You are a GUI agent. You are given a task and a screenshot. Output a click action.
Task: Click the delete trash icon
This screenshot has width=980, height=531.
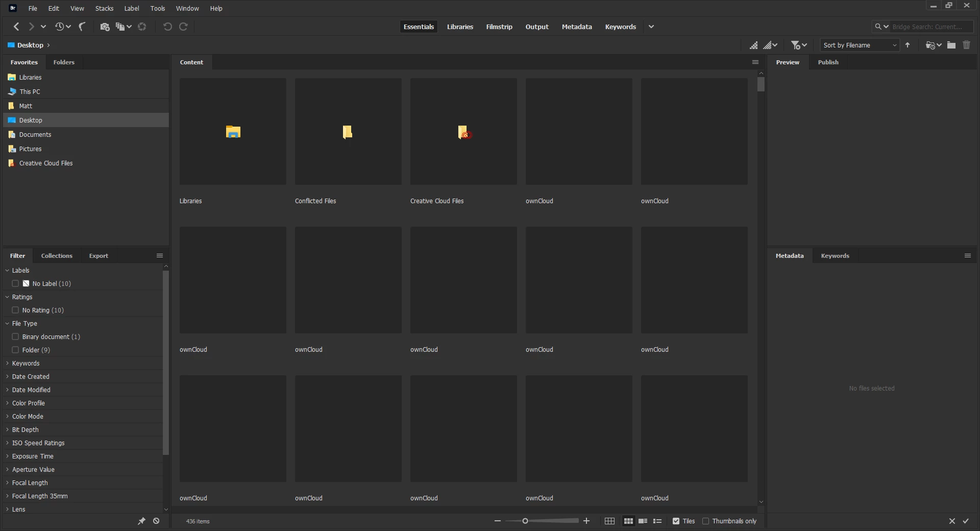(966, 45)
